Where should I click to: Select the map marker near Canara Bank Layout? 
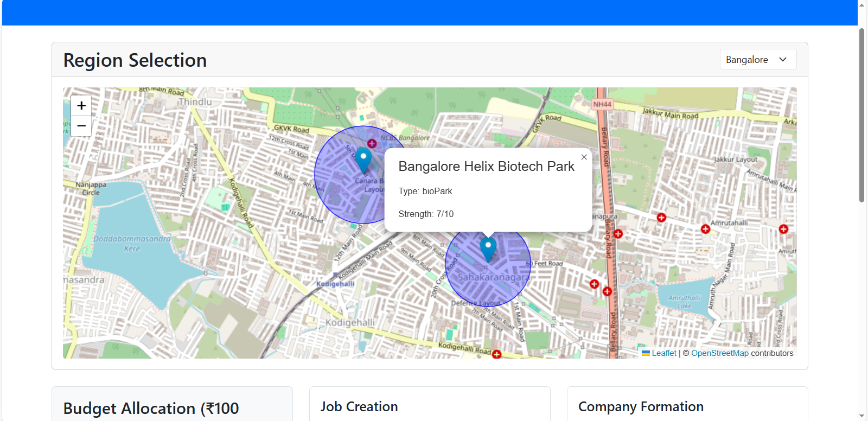[363, 161]
